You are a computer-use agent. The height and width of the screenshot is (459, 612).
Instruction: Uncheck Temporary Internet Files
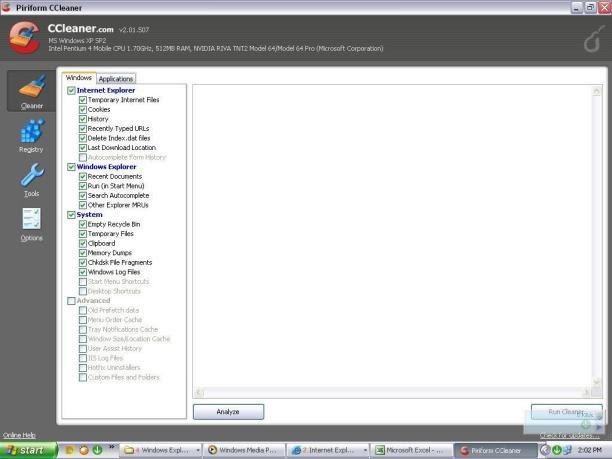coord(83,100)
